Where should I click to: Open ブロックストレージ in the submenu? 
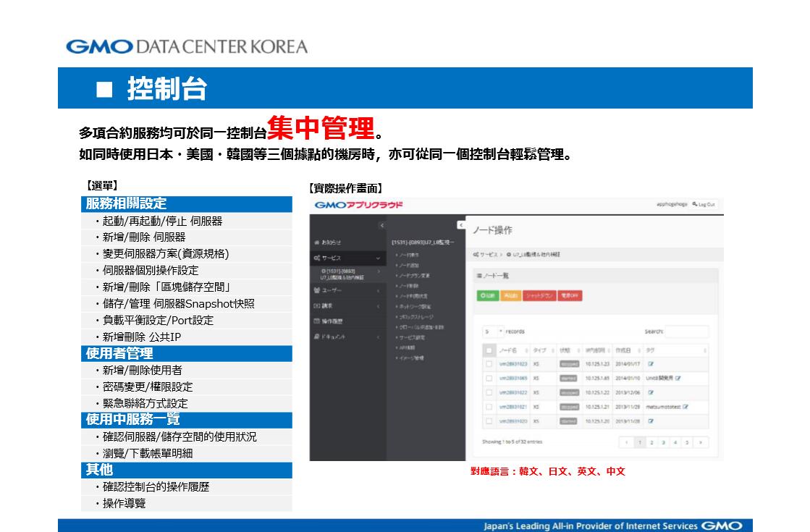(x=415, y=317)
